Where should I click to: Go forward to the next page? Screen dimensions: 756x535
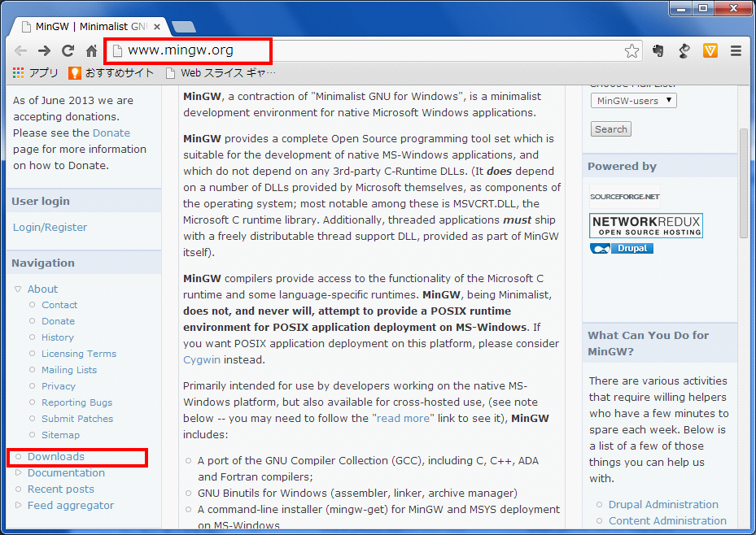click(45, 50)
